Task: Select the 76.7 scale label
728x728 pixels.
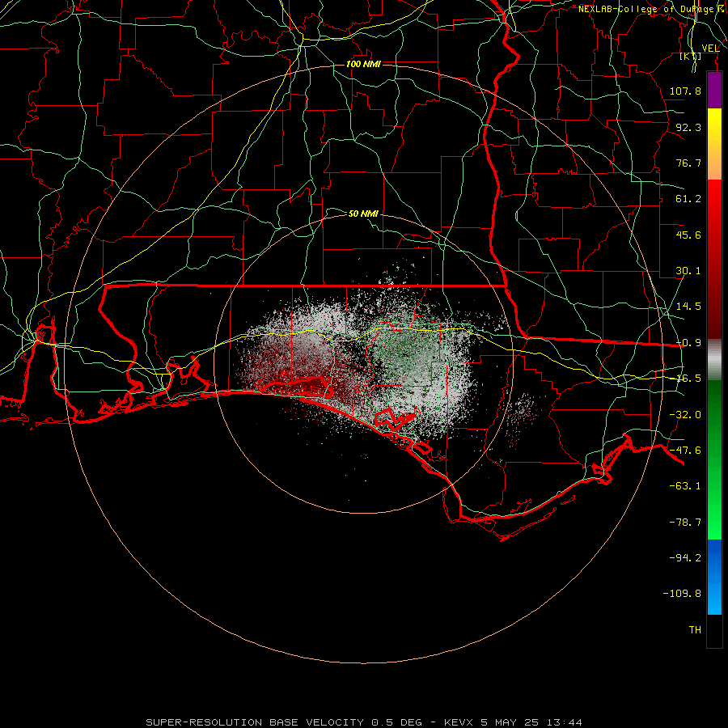Action: pyautogui.click(x=688, y=163)
